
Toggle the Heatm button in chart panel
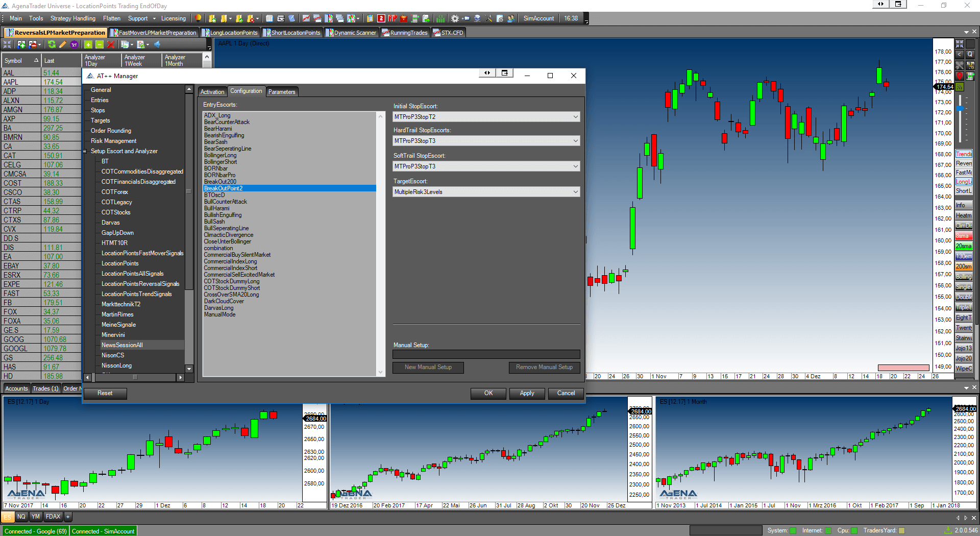pos(964,215)
